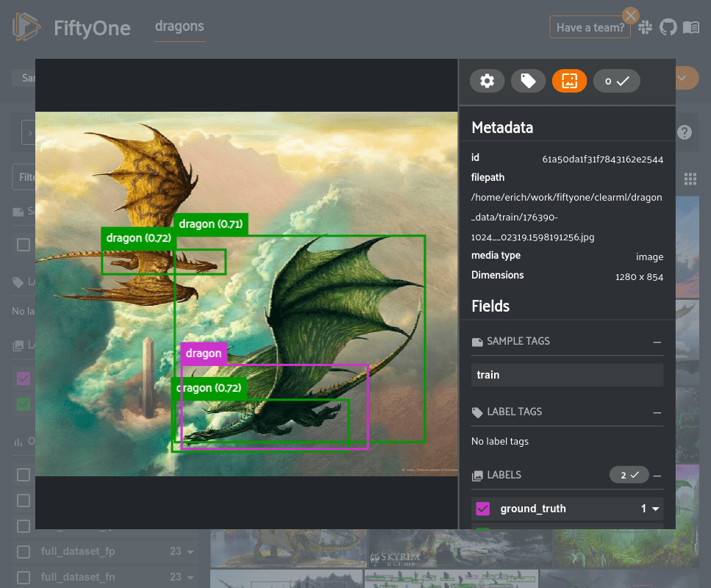Image resolution: width=711 pixels, height=588 pixels.
Task: Toggle the orange image-info icon button
Action: tap(569, 81)
